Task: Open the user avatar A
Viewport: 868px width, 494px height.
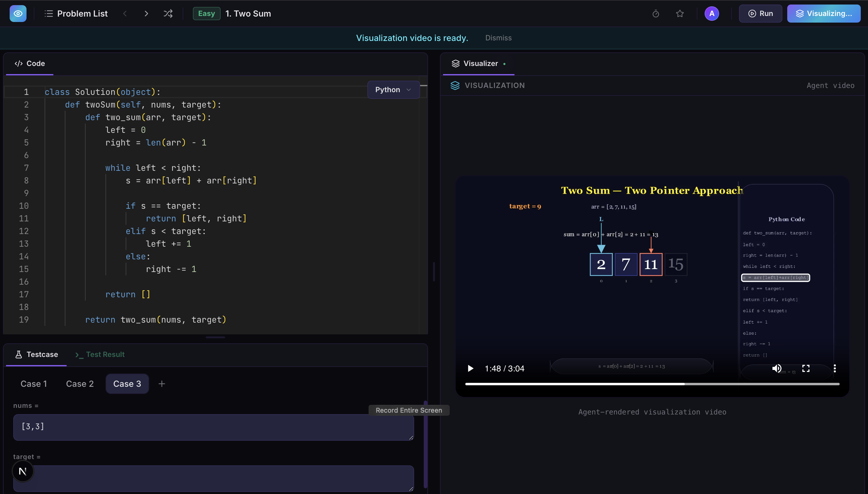Action: pyautogui.click(x=712, y=14)
